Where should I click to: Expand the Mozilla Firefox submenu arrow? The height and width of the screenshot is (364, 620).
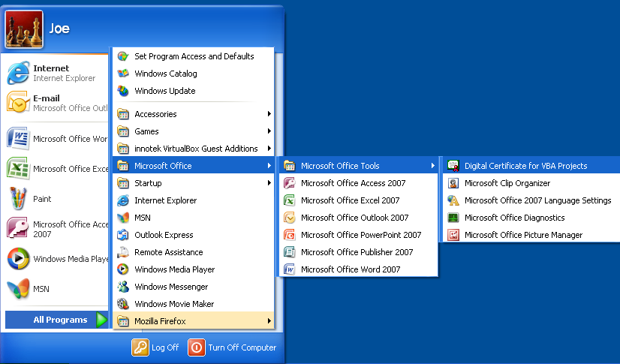click(269, 321)
